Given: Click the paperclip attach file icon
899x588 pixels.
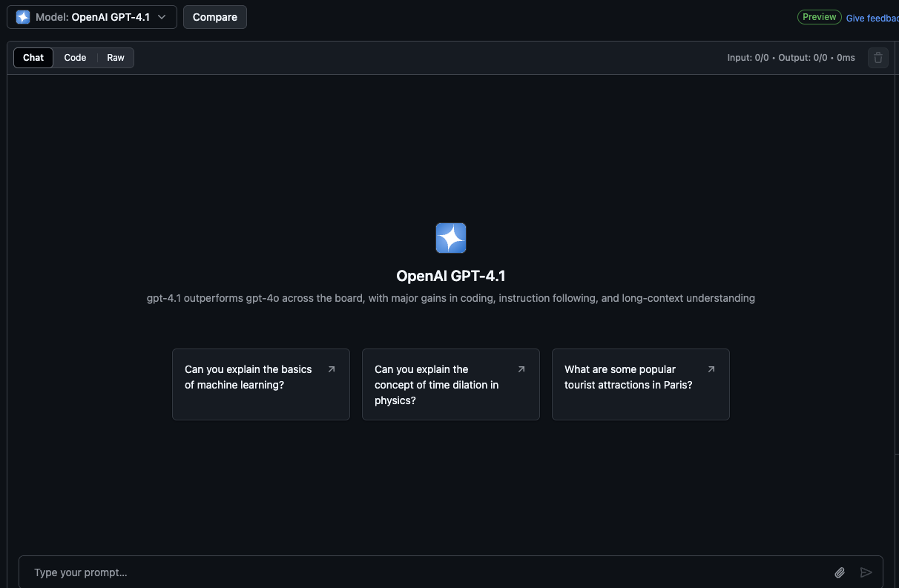Looking at the screenshot, I should [x=840, y=572].
